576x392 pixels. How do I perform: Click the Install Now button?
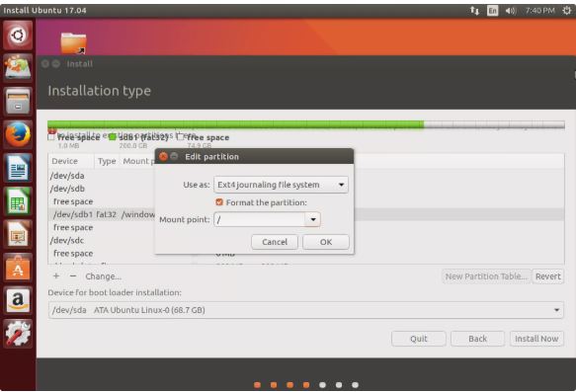click(x=536, y=339)
